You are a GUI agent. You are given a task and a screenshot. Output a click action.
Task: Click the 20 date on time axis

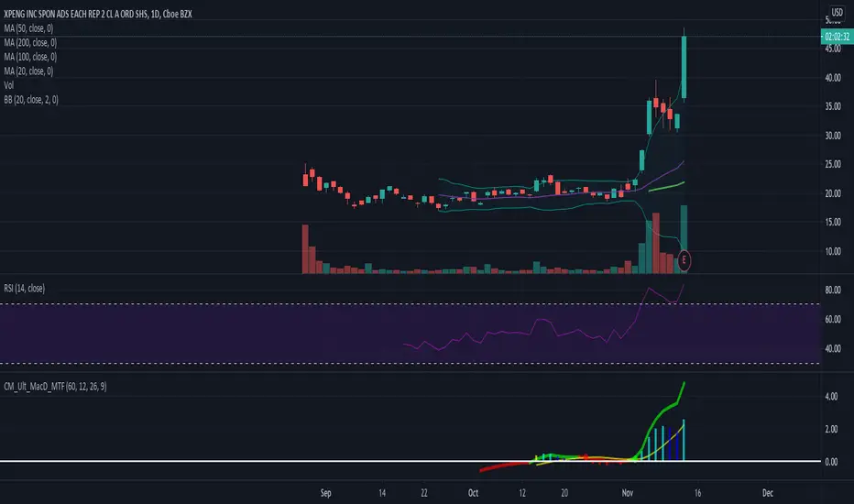pos(564,493)
